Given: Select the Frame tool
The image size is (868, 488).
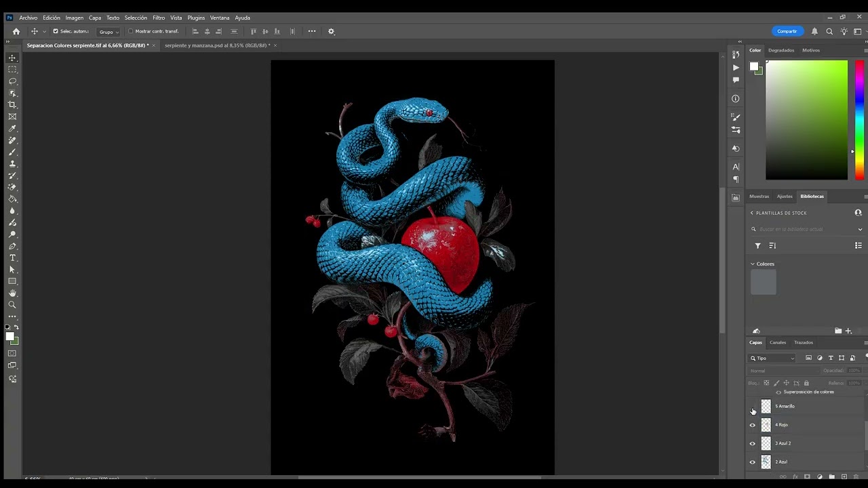Looking at the screenshot, I should point(12,117).
